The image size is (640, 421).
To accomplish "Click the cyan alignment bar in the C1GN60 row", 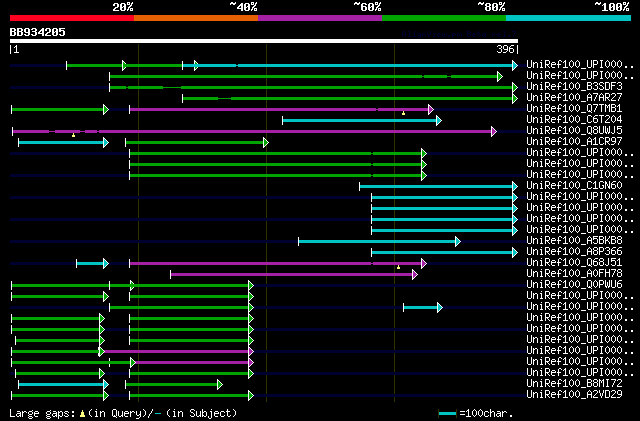I will (x=438, y=187).
